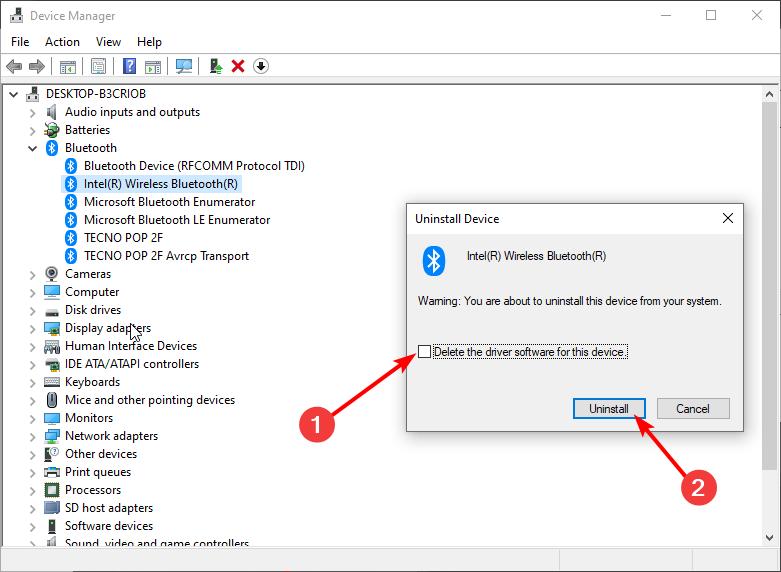Click the vertical scrollbar thumb
This screenshot has height=572, width=781.
(x=769, y=285)
